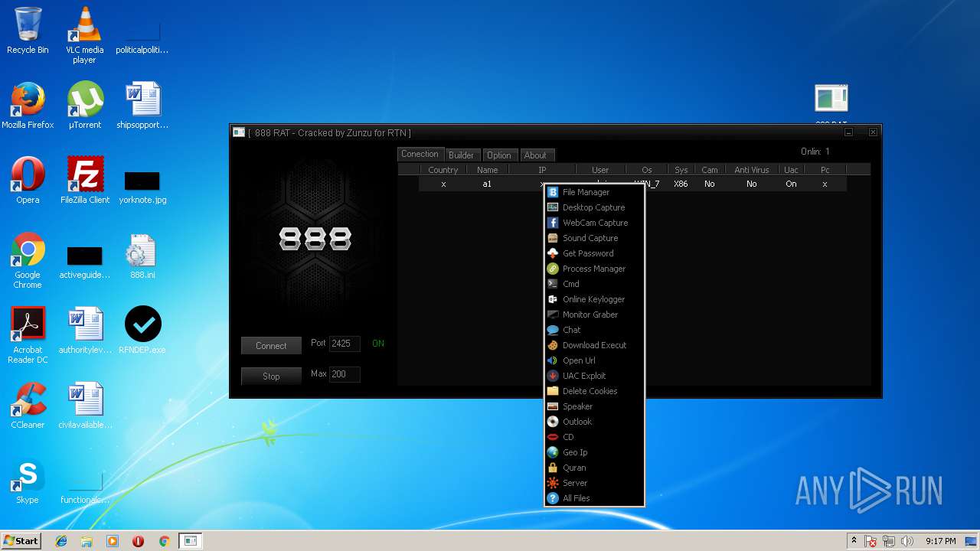Image resolution: width=980 pixels, height=551 pixels.
Task: Click the UAC Exploit red arrow icon
Action: tap(553, 376)
